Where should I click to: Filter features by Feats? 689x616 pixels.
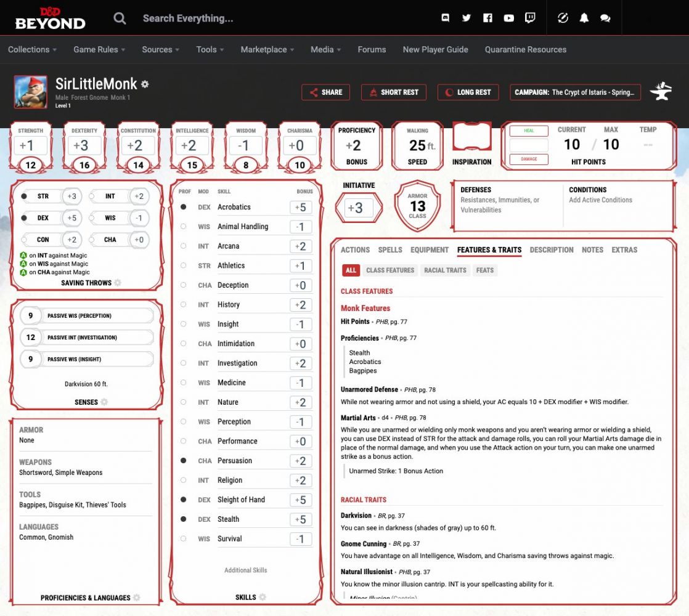click(x=484, y=270)
